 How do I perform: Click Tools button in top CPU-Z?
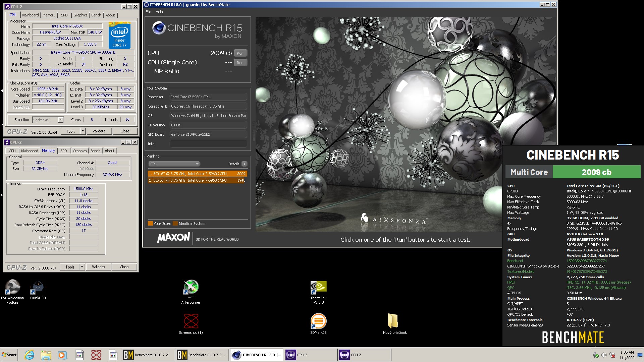click(x=70, y=131)
